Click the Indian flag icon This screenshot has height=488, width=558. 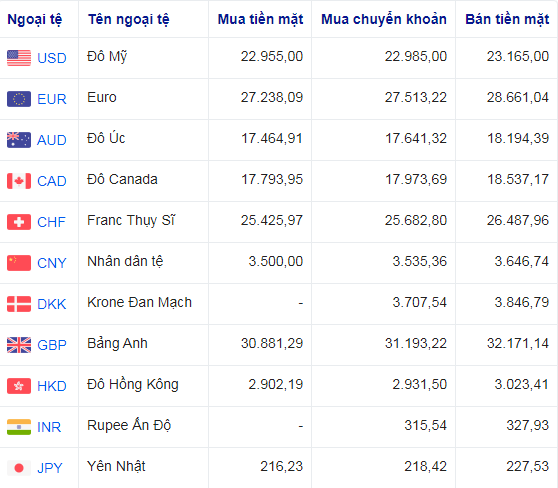(19, 427)
